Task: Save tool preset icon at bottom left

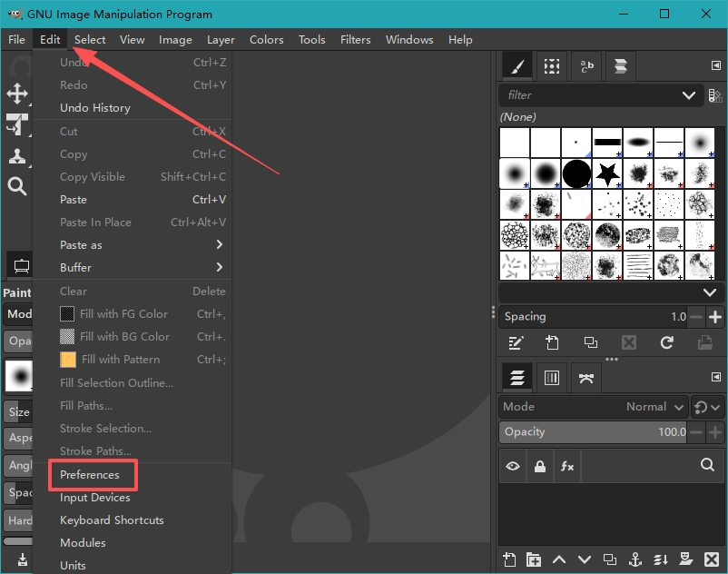Action: [x=23, y=559]
